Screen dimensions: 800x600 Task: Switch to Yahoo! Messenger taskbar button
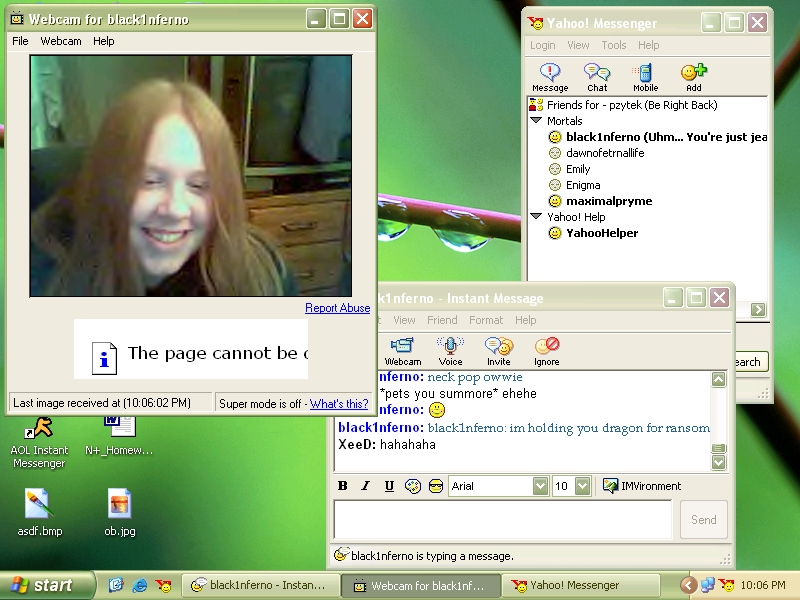pos(581,585)
